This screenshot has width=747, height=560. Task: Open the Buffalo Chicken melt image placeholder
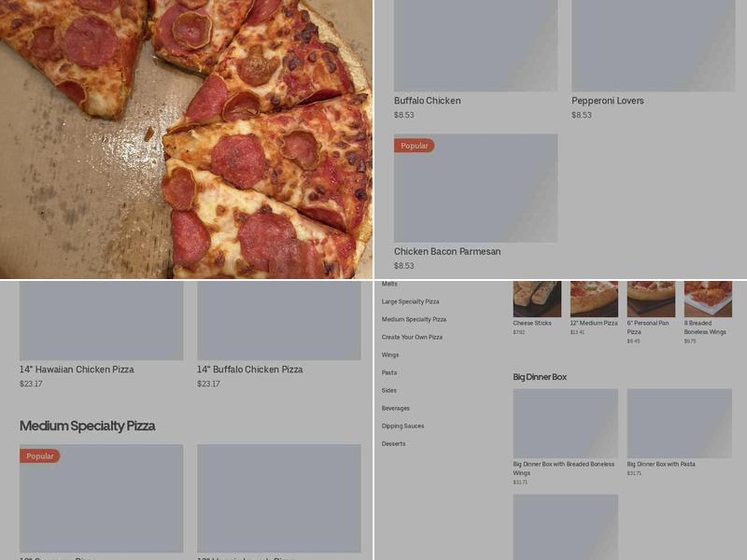(x=475, y=46)
